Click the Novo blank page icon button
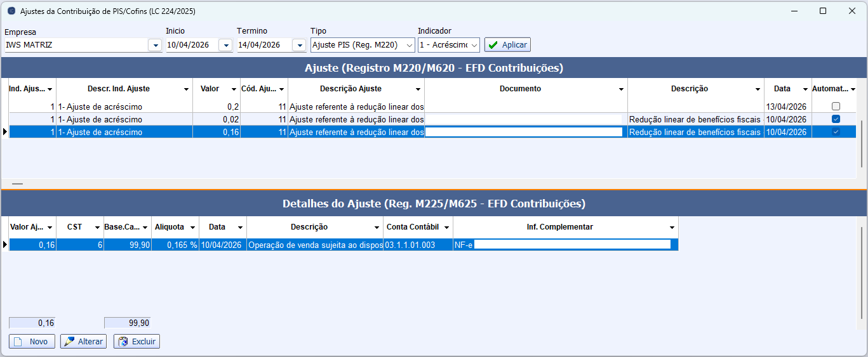Image resolution: width=868 pixels, height=357 pixels. (x=32, y=342)
